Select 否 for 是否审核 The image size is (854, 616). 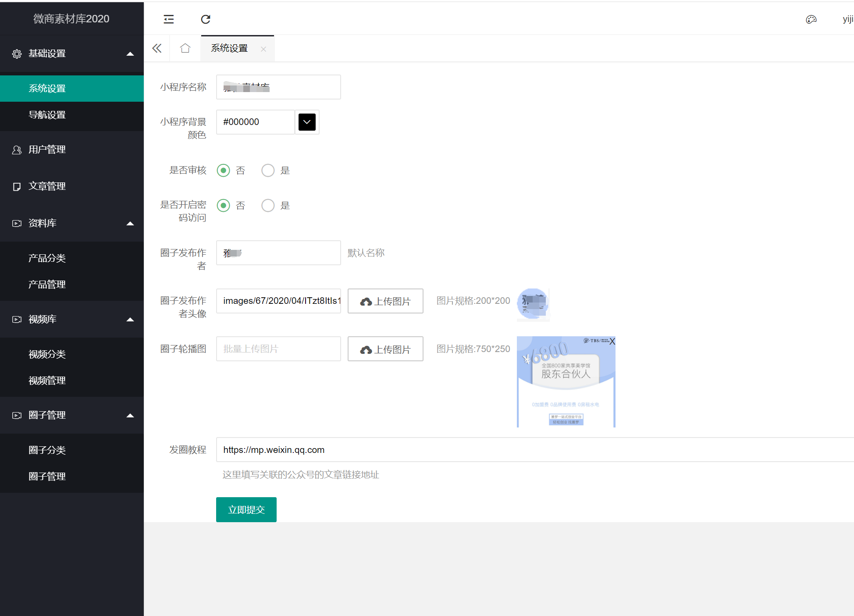pos(223,170)
